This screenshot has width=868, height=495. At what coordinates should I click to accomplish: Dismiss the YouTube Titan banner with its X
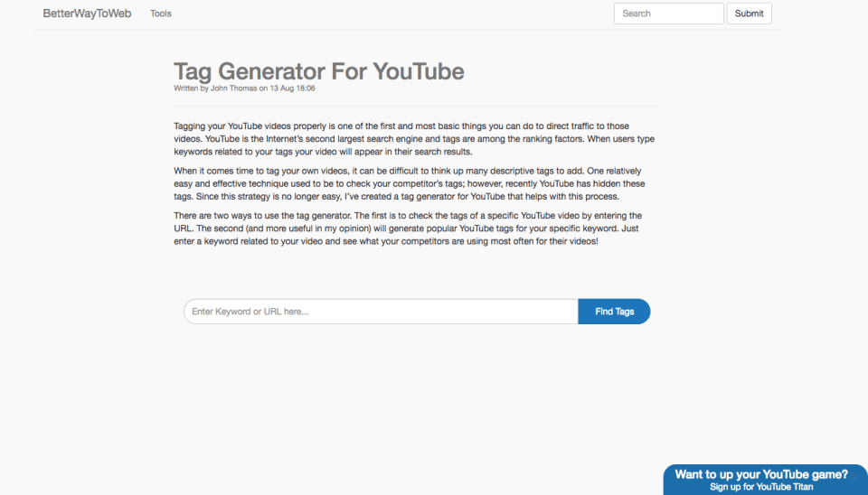(854, 476)
